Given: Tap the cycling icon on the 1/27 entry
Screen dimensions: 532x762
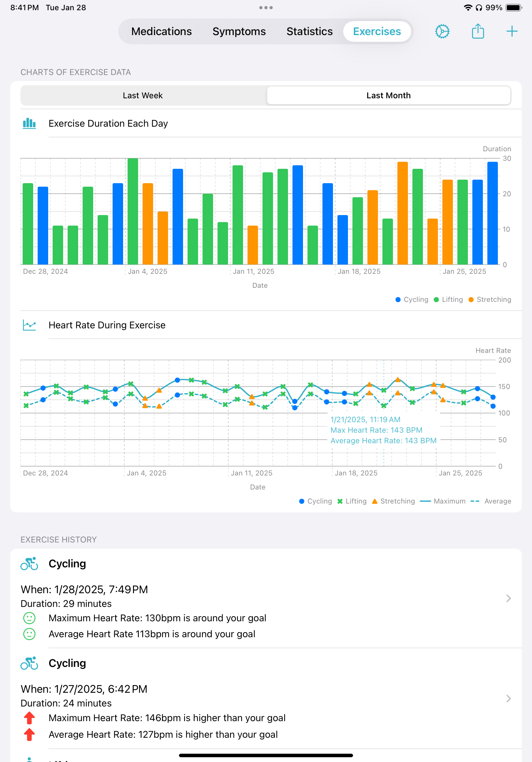Looking at the screenshot, I should coord(30,663).
